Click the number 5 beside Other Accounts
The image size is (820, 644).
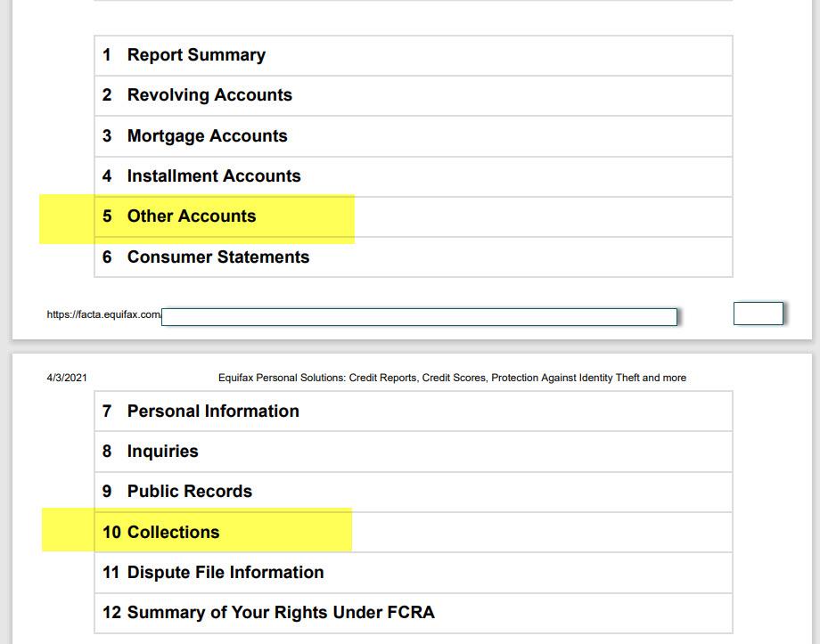coord(107,216)
